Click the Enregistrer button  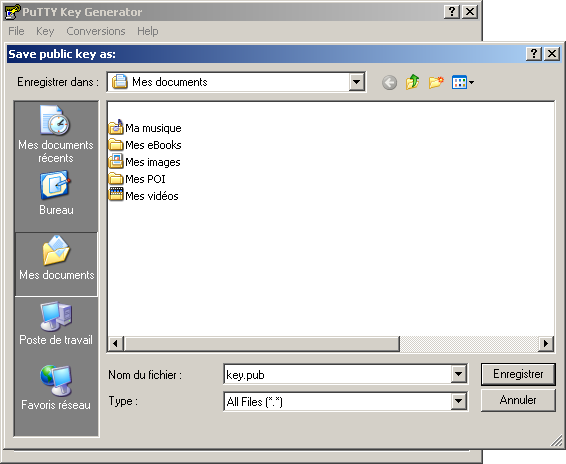pos(518,374)
